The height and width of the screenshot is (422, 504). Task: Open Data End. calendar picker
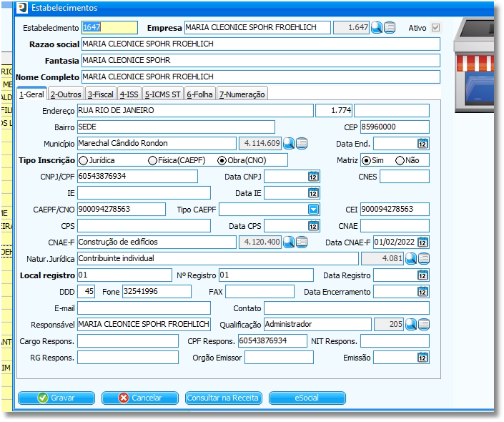pyautogui.click(x=423, y=144)
